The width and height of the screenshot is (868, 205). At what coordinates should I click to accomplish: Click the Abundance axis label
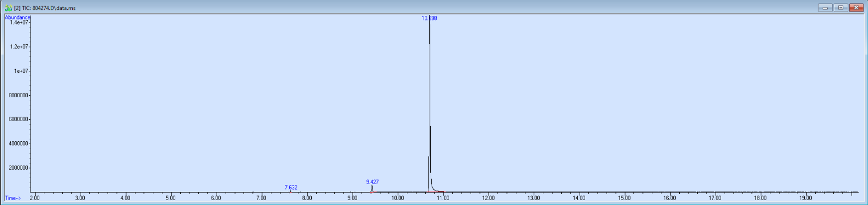pyautogui.click(x=17, y=17)
